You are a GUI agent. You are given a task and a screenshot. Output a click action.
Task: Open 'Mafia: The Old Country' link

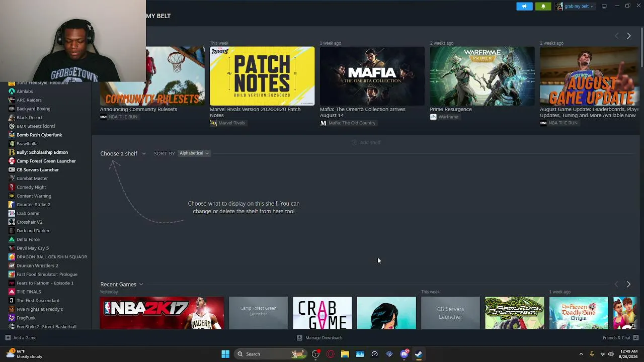click(348, 123)
